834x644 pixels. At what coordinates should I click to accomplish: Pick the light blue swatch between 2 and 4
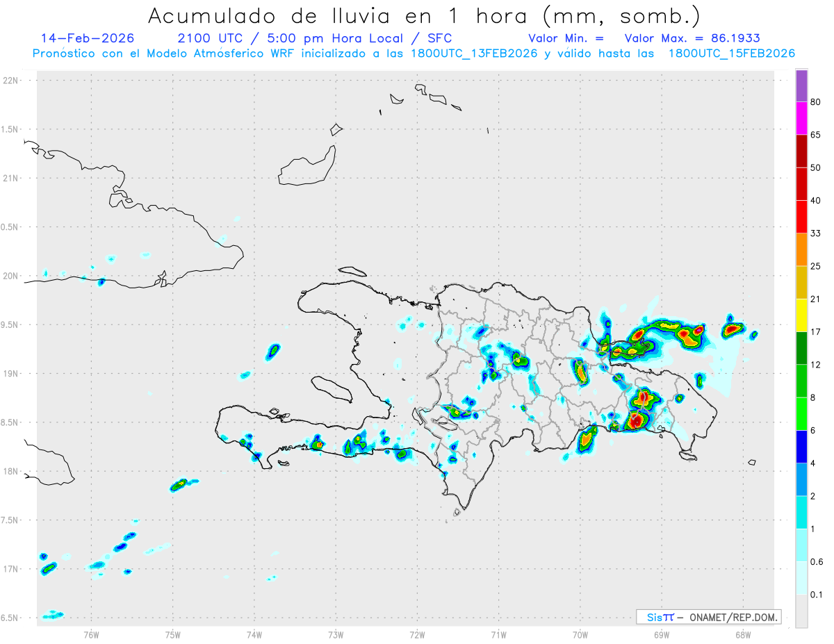coord(801,479)
